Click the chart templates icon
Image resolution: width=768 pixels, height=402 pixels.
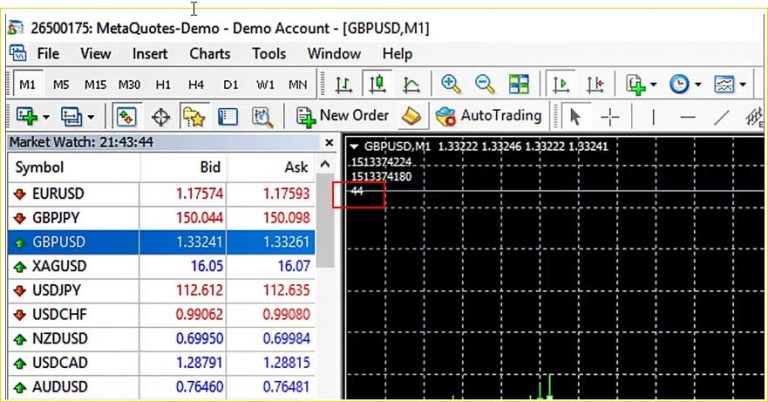point(724,84)
